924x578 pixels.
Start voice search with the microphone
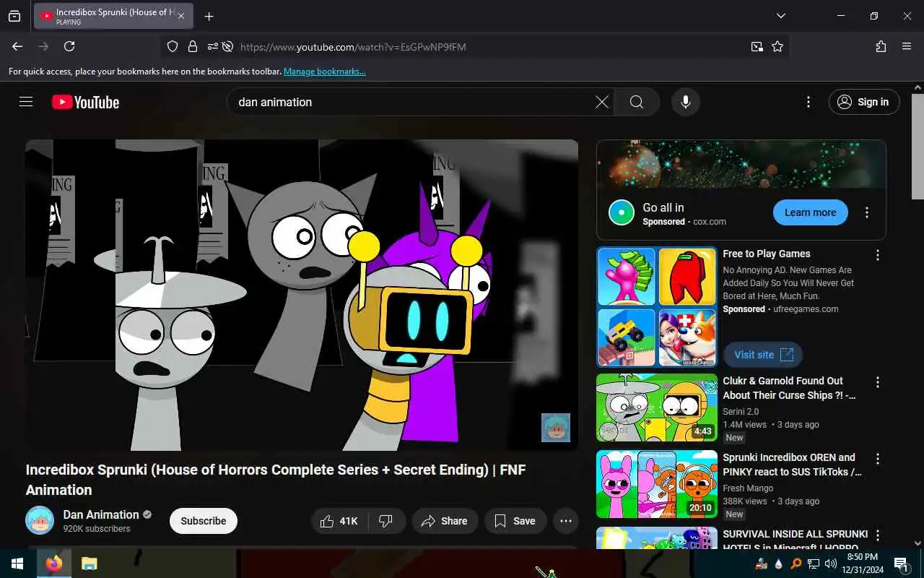pyautogui.click(x=686, y=102)
